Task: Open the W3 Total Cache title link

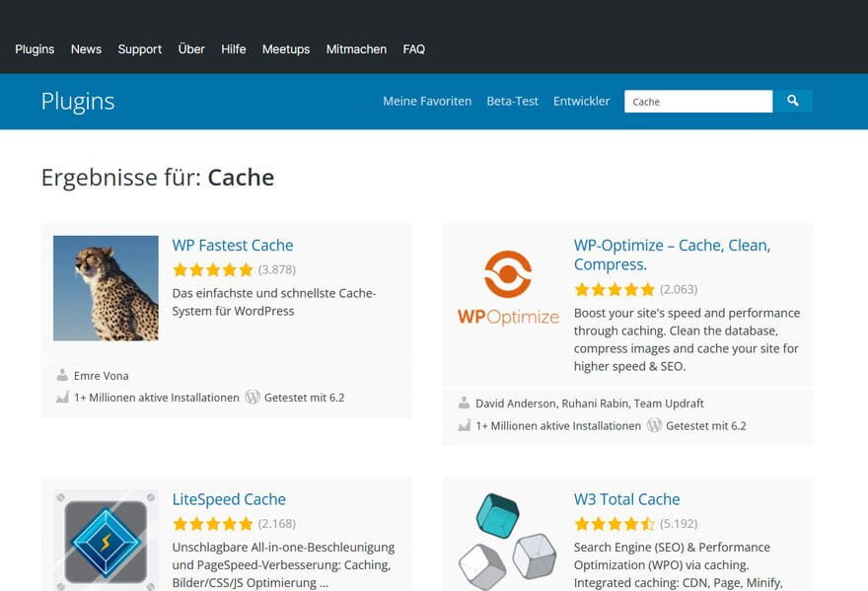Action: (626, 499)
